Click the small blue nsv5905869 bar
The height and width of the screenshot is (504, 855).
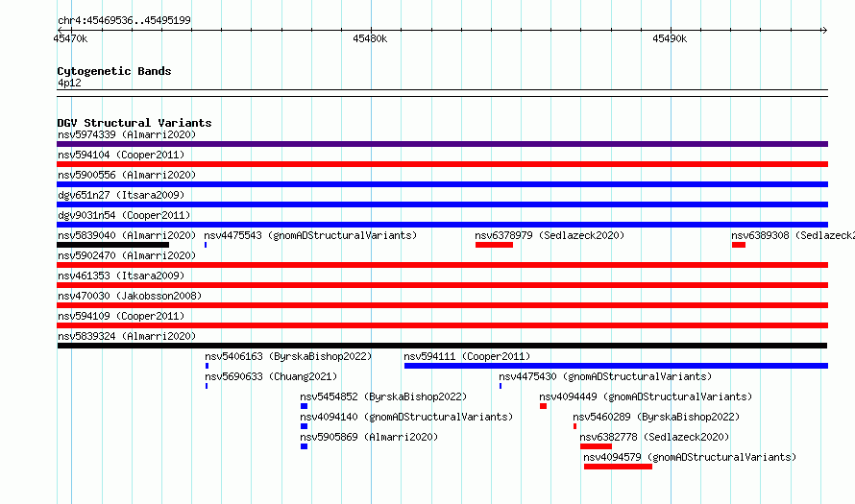pos(304,446)
